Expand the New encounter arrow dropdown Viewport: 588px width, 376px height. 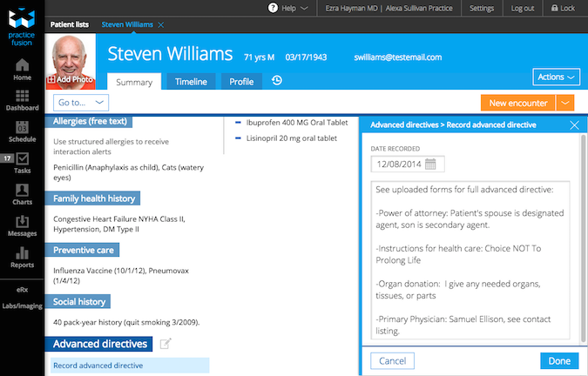coord(565,103)
